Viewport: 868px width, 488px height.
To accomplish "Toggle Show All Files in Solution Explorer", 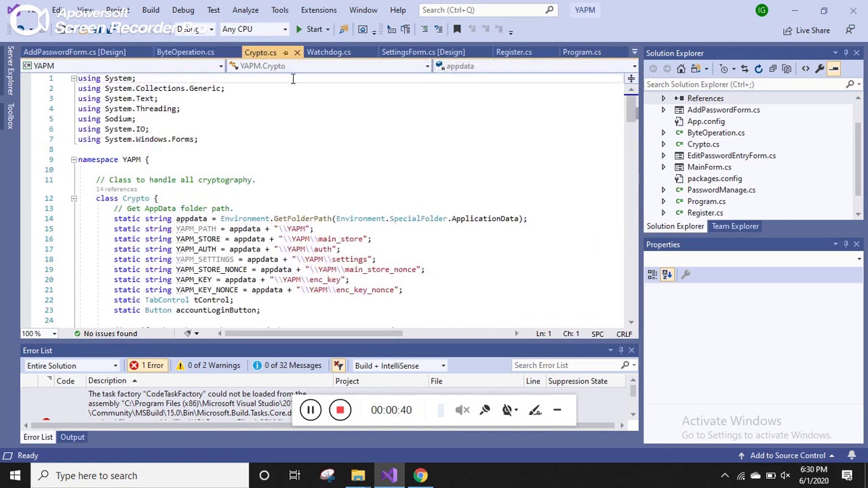I will click(x=787, y=68).
